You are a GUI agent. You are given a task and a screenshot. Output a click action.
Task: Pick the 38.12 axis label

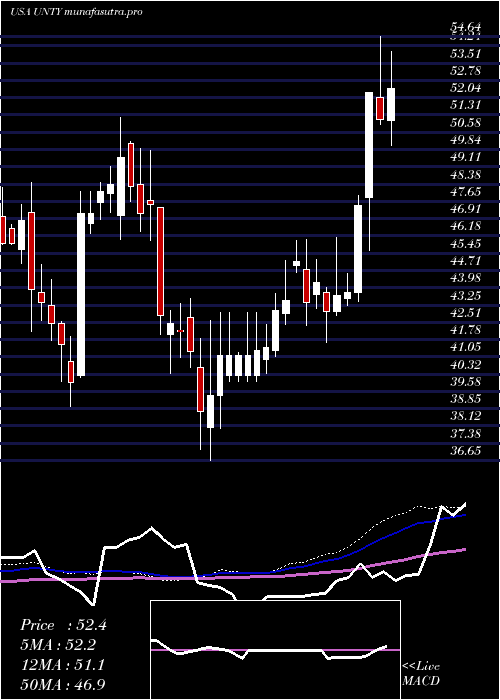click(x=466, y=416)
